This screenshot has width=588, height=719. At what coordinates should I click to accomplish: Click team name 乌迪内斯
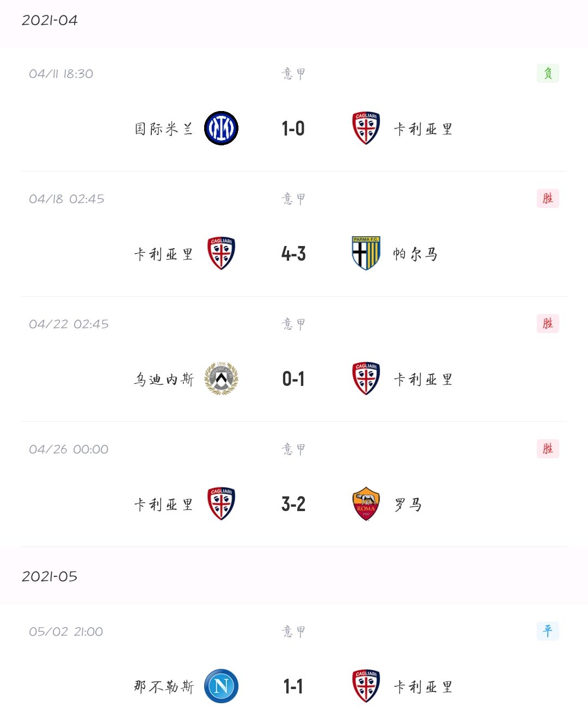click(x=164, y=379)
